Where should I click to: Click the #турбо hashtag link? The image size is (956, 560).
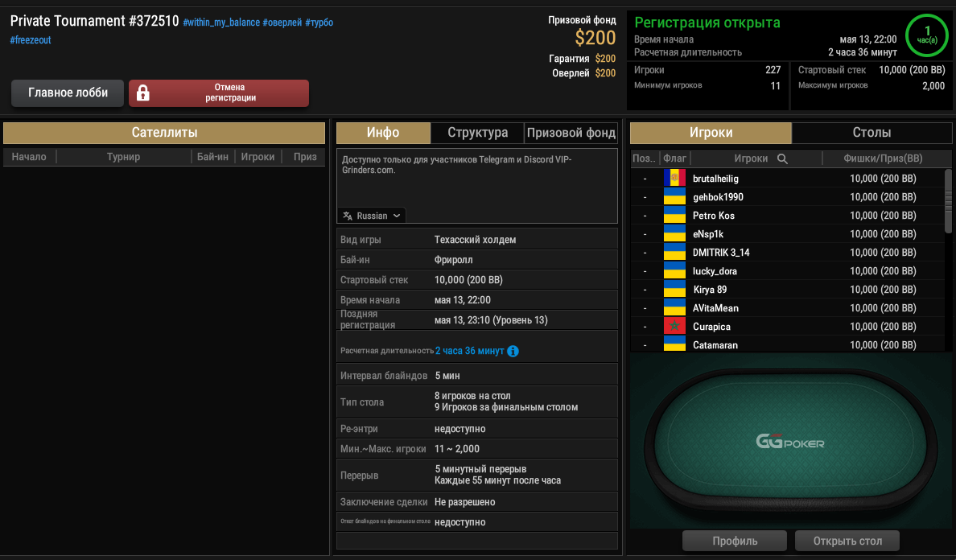319,23
